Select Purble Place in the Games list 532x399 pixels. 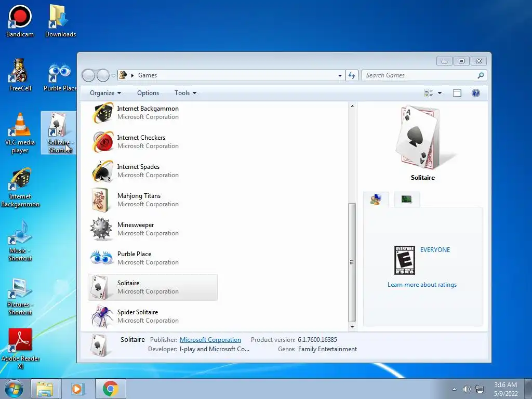(x=152, y=258)
